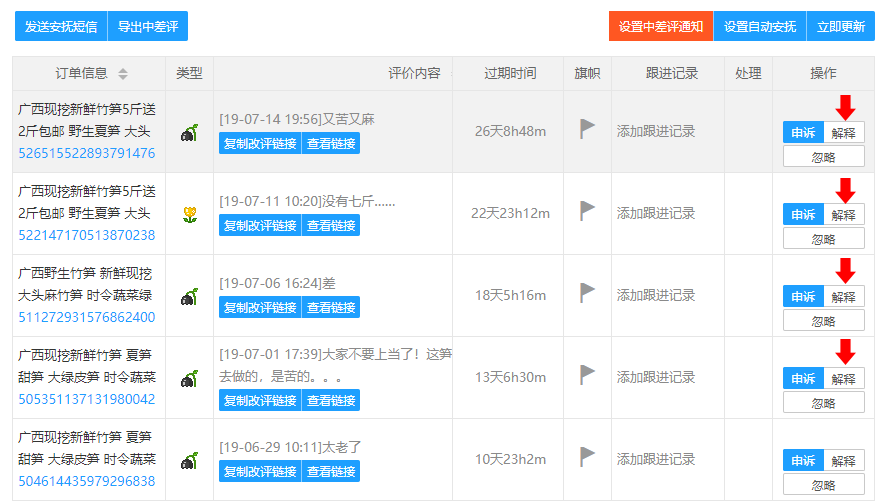Click expiry time 10天23h2m

pos(510,459)
